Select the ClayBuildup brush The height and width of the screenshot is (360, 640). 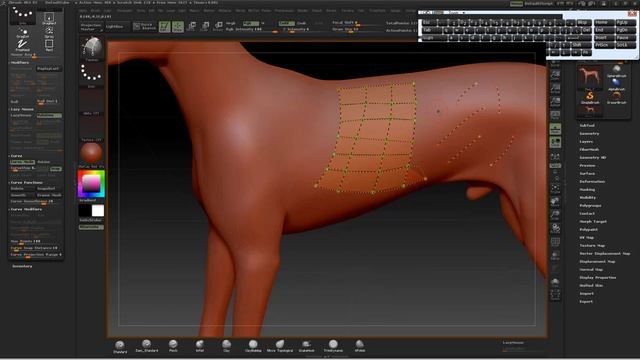pos(253,346)
